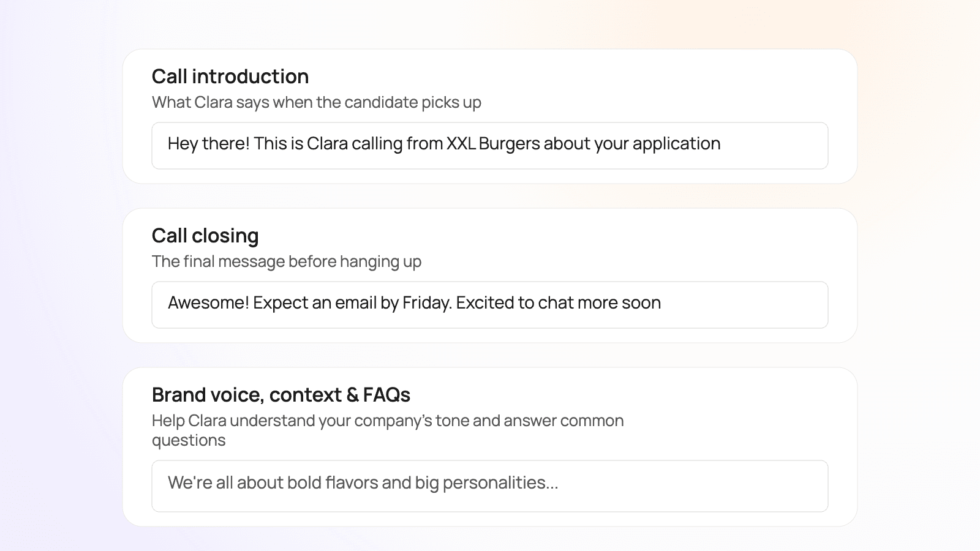Click "The final message before hanging up" description
Screen dimensions: 980x551
tap(287, 261)
